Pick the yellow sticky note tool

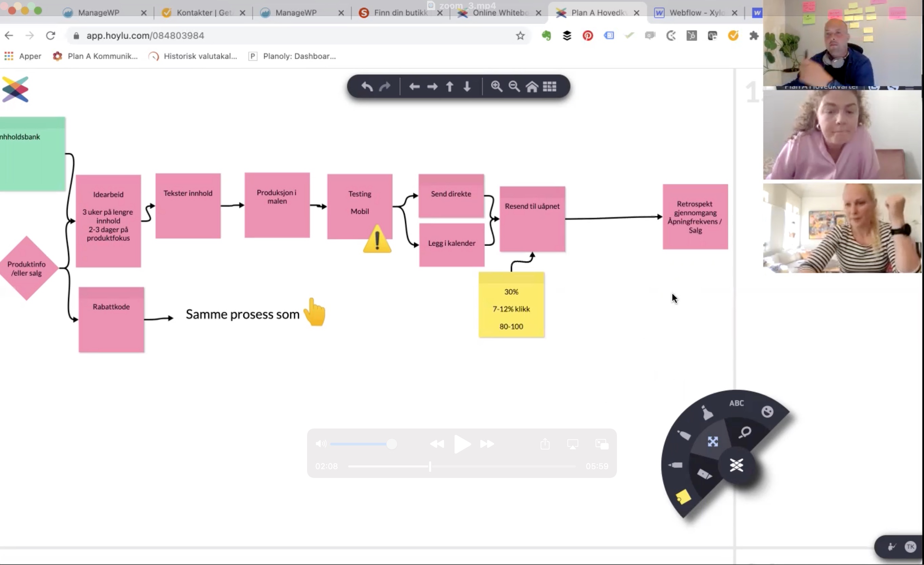(683, 497)
